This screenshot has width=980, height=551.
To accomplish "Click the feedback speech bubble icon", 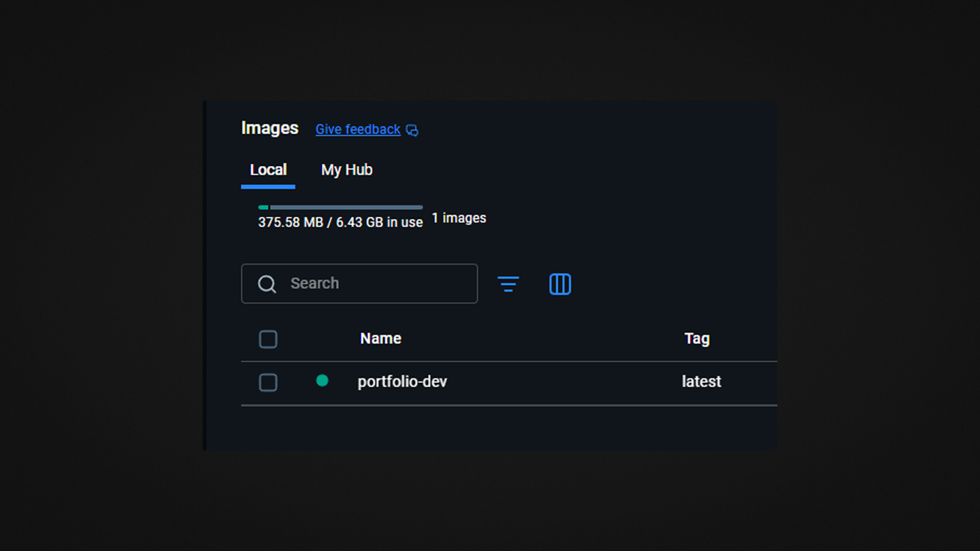I will 412,131.
